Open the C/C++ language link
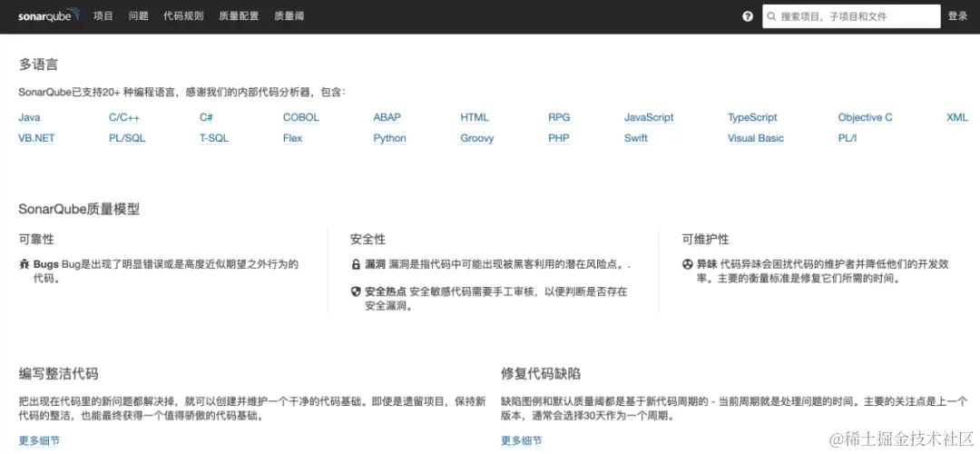The height and width of the screenshot is (454, 980). point(124,117)
